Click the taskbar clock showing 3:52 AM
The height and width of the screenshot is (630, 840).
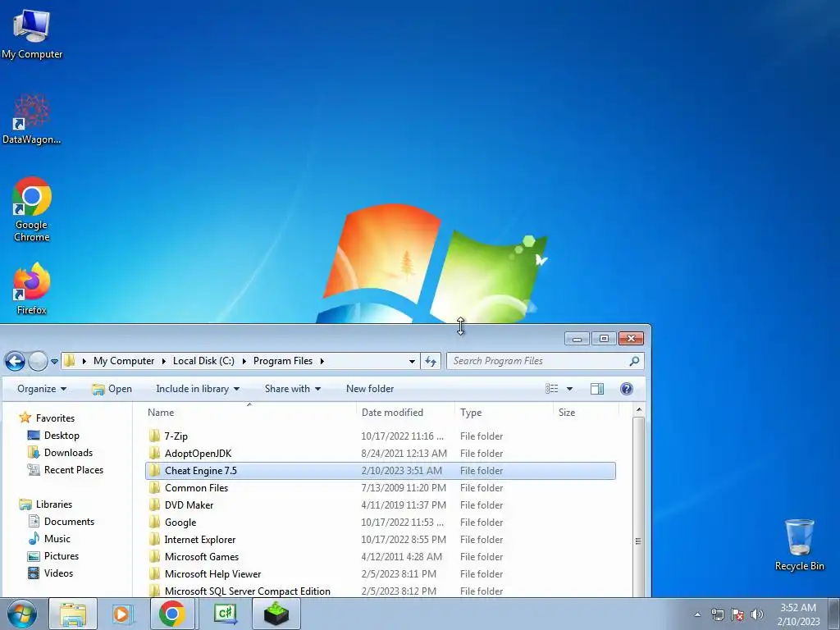[798, 614]
